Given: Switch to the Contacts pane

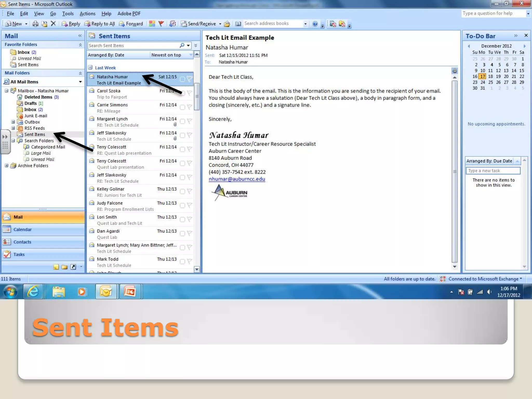Looking at the screenshot, I should [43, 242].
